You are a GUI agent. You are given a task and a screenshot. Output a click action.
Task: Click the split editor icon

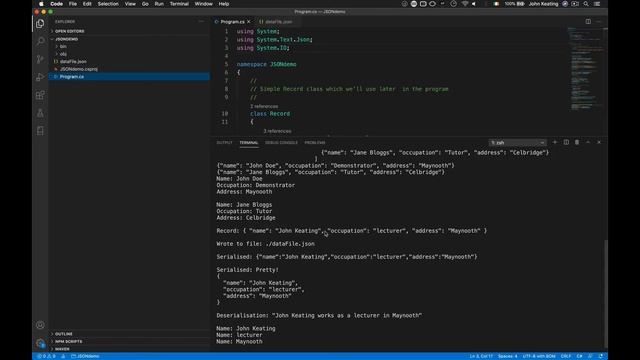pos(588,22)
